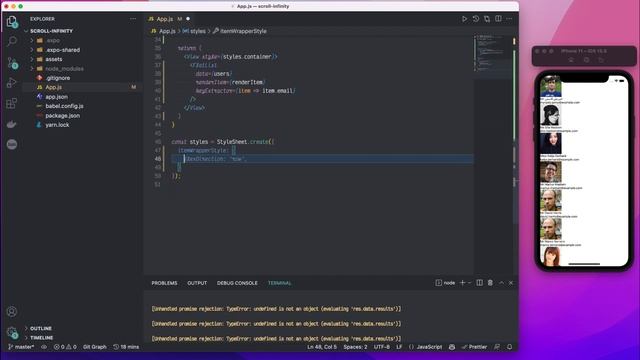Kill terminal with the trash icon
640x360 pixels.
[490, 283]
